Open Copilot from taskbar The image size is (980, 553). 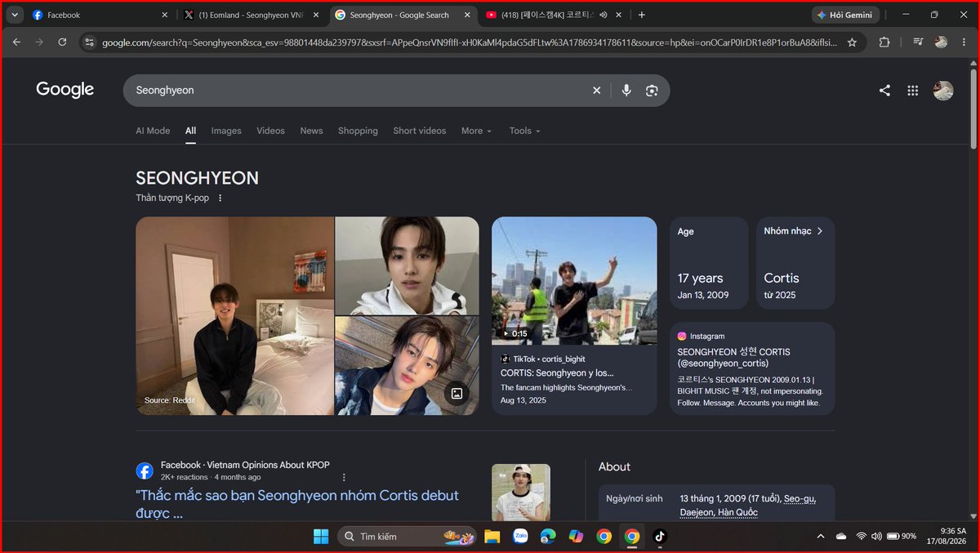576,536
